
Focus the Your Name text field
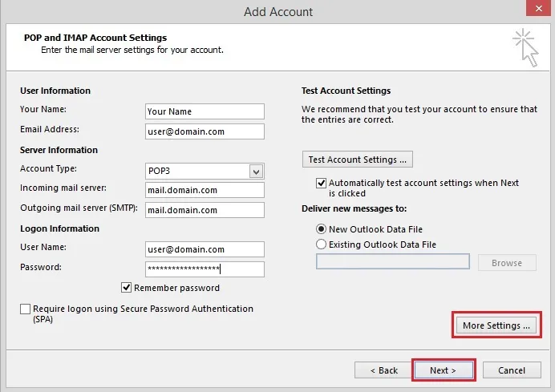pyautogui.click(x=205, y=111)
